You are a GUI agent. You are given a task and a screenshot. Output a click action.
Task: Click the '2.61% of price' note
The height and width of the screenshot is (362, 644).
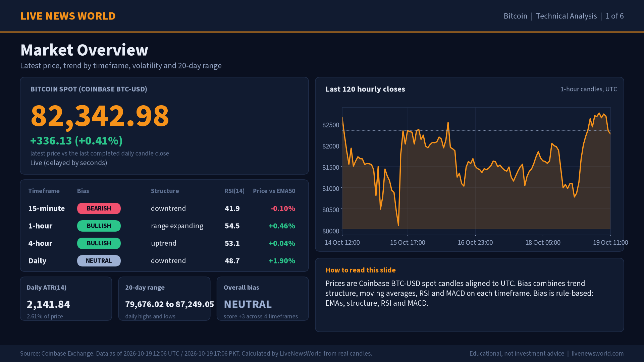[x=45, y=316]
